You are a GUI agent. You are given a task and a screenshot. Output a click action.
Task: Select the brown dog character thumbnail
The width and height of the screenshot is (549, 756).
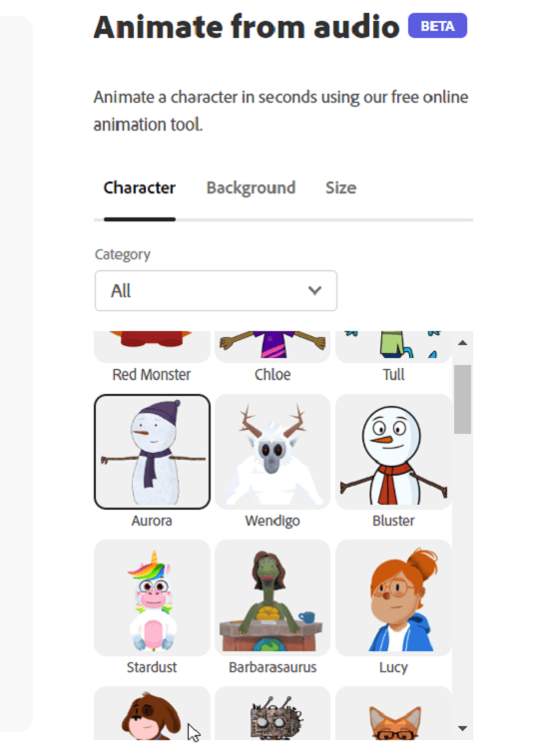tap(152, 713)
